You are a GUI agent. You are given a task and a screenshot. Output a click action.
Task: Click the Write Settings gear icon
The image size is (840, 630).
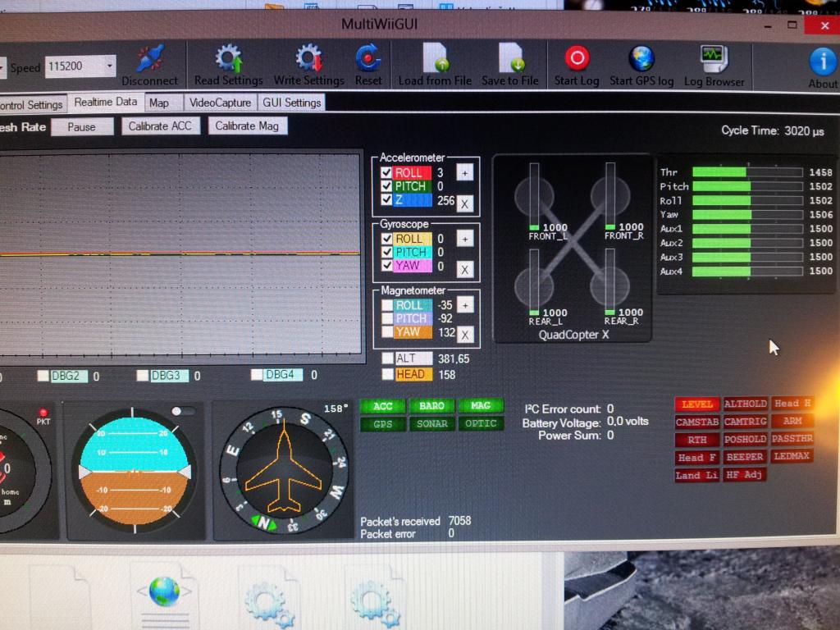click(308, 59)
